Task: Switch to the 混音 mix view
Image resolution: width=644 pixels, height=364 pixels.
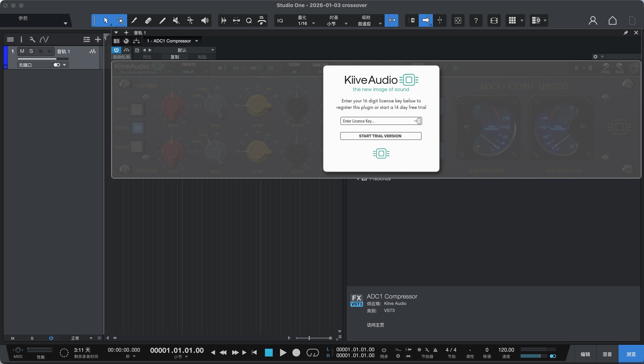Action: [x=607, y=354]
